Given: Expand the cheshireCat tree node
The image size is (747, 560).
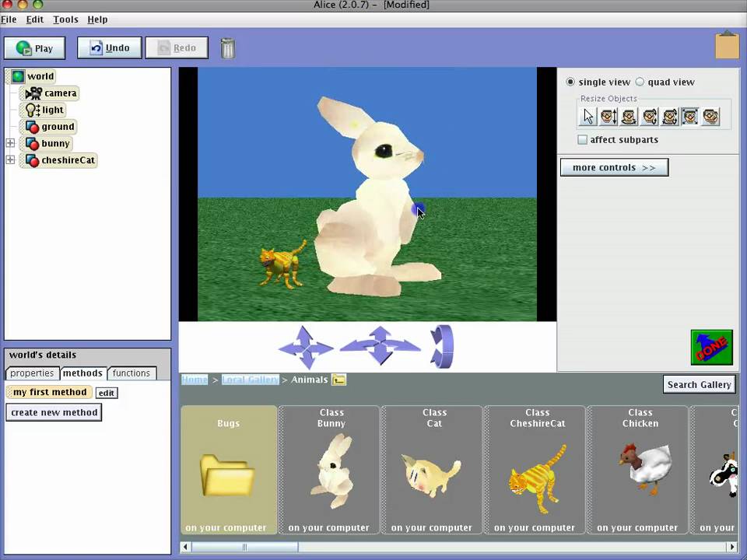Looking at the screenshot, I should (x=10, y=159).
